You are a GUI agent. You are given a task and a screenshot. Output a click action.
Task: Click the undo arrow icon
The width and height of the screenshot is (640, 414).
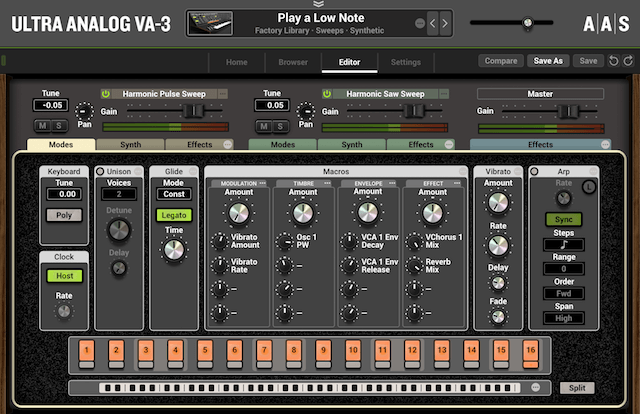(613, 61)
